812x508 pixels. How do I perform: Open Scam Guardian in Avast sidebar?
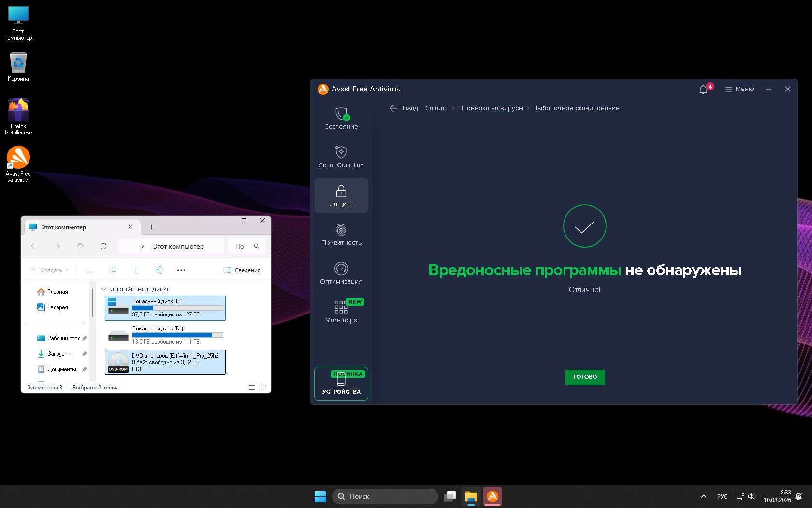click(x=341, y=157)
